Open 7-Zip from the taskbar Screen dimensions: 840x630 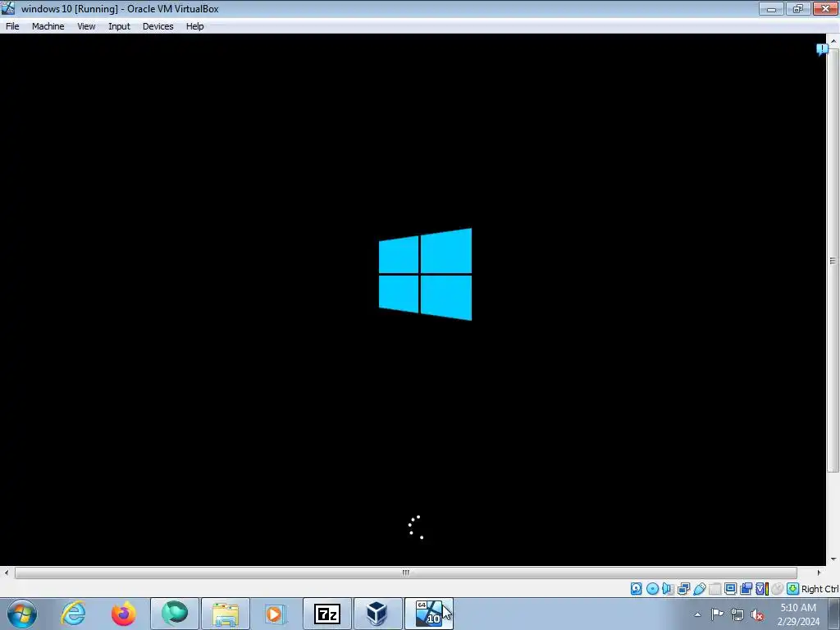[326, 614]
